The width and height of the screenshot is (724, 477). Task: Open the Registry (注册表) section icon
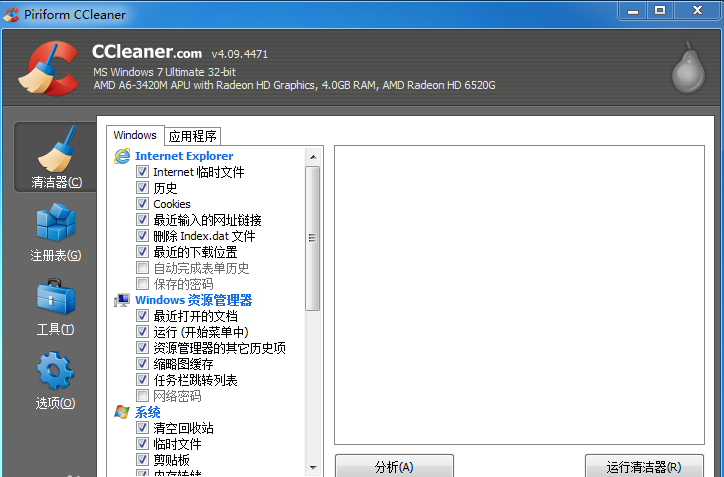click(55, 223)
